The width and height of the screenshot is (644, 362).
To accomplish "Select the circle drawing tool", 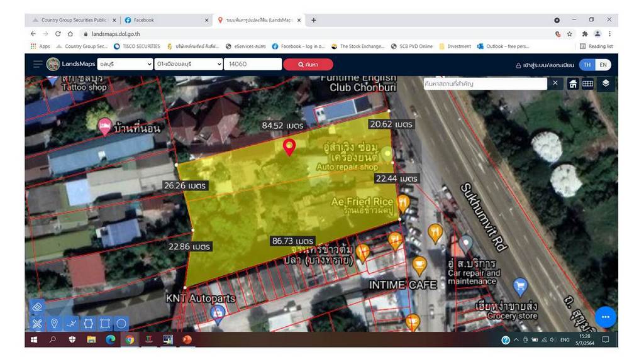I will [121, 324].
